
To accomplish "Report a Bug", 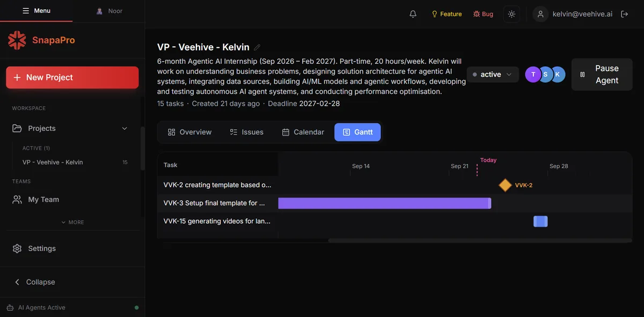I will (483, 14).
